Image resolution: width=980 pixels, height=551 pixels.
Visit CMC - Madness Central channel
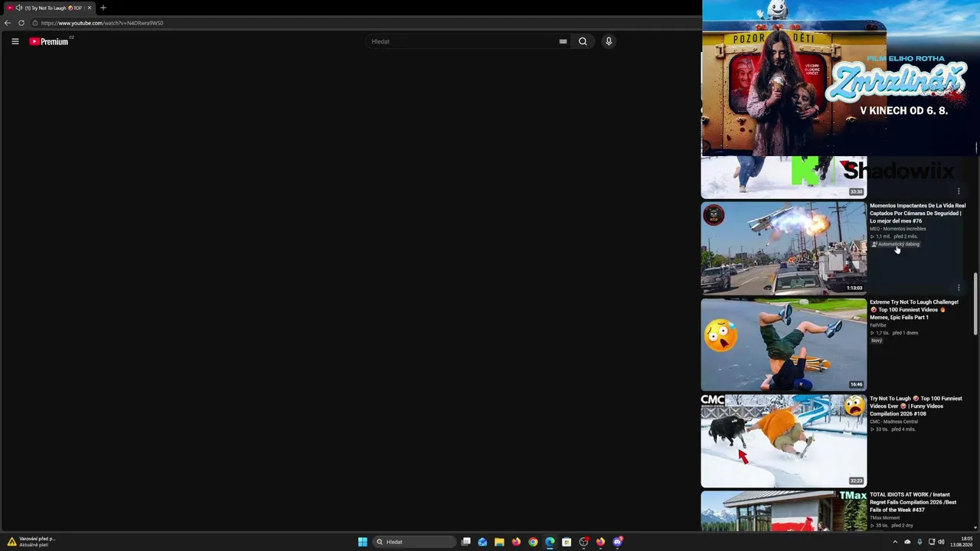coord(894,422)
